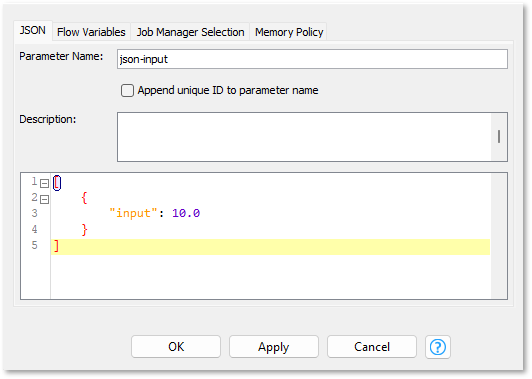
Task: Click the Apply button
Action: point(274,347)
